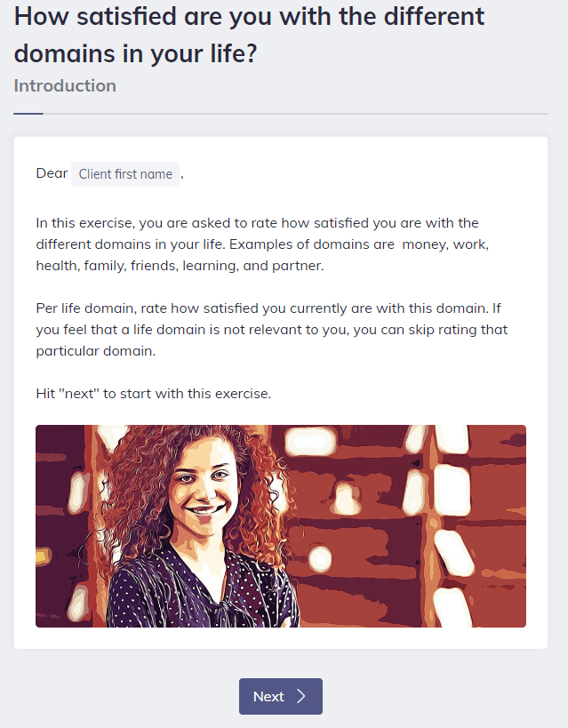
Task: Click the paragraph starting "In this exercise"
Action: (262, 244)
